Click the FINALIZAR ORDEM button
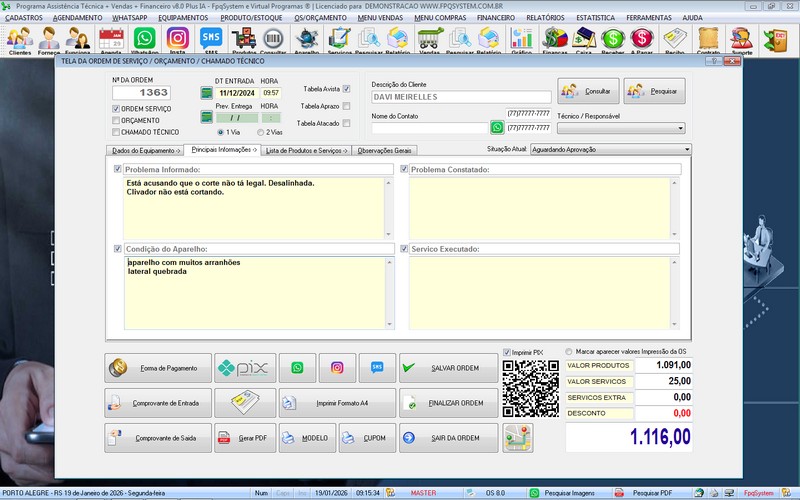This screenshot has width=800, height=500. [x=448, y=403]
